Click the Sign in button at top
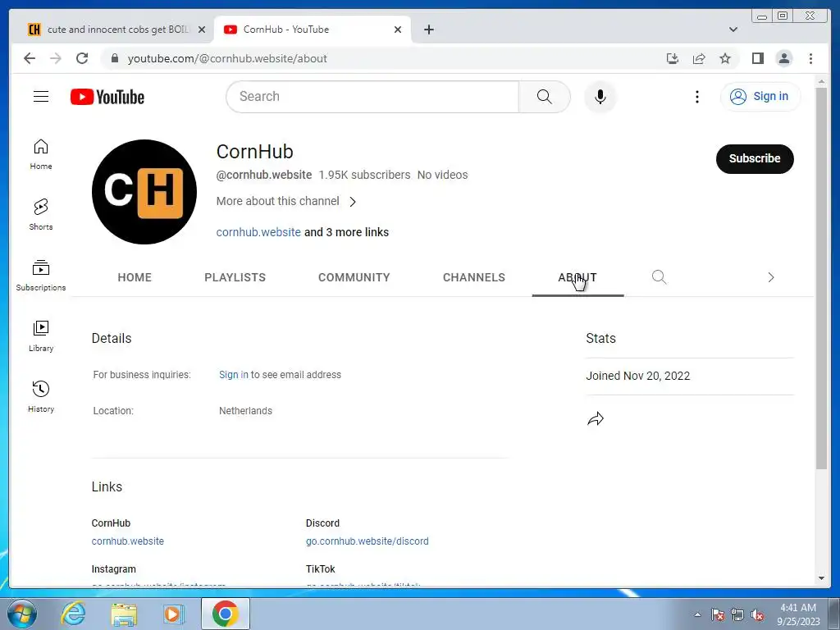 [760, 97]
